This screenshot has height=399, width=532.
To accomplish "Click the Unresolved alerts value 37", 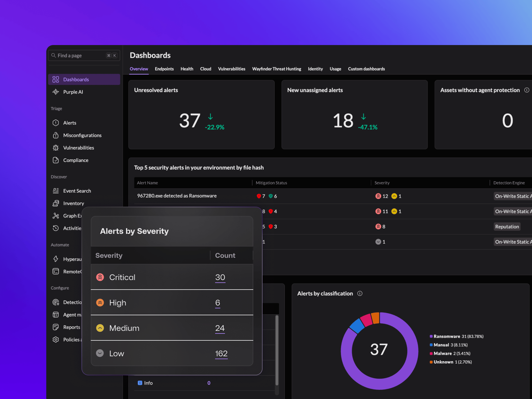I will click(190, 121).
